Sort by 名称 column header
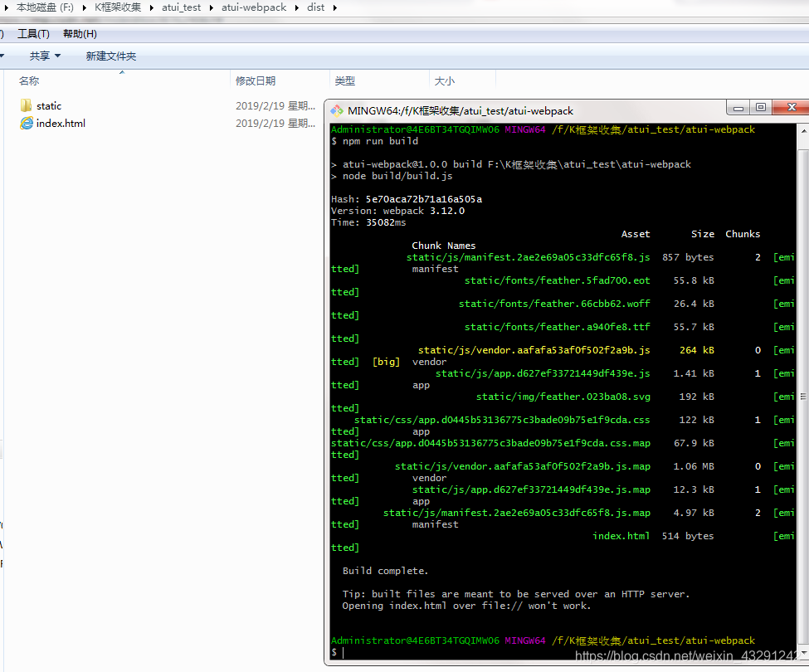This screenshot has width=809, height=672. tap(29, 81)
